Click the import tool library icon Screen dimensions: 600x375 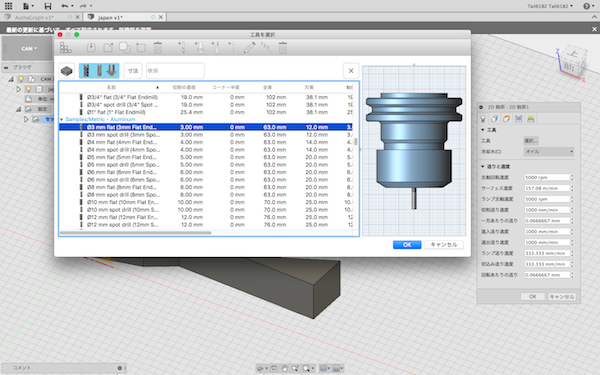click(x=91, y=47)
